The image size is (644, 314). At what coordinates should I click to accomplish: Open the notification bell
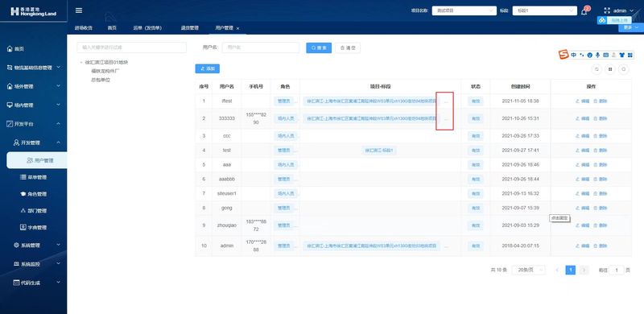pos(584,11)
